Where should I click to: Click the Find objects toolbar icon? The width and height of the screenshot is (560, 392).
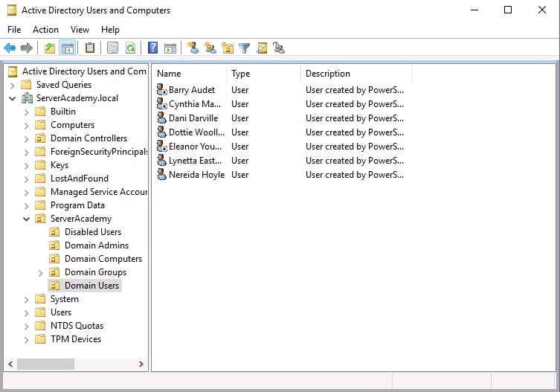pos(262,48)
